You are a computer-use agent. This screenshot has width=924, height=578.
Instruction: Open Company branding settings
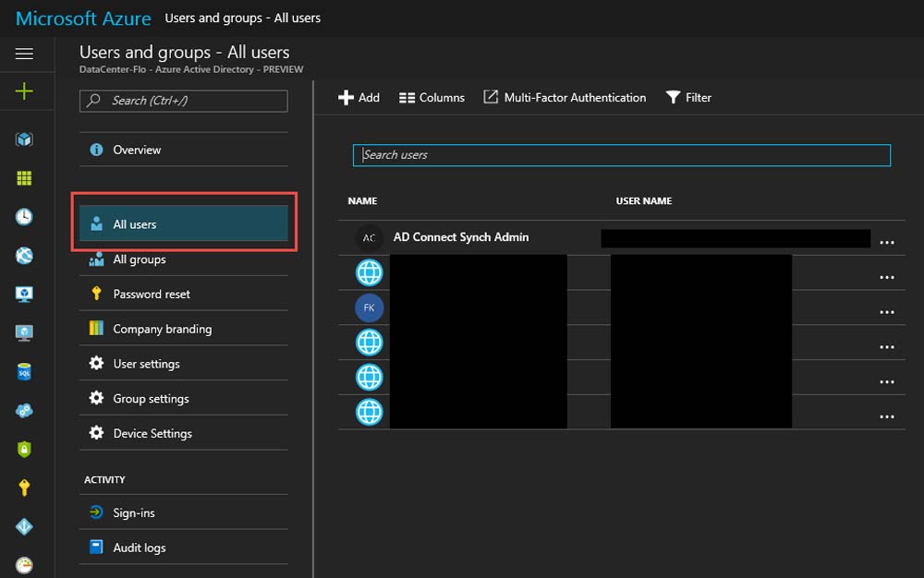tap(162, 329)
